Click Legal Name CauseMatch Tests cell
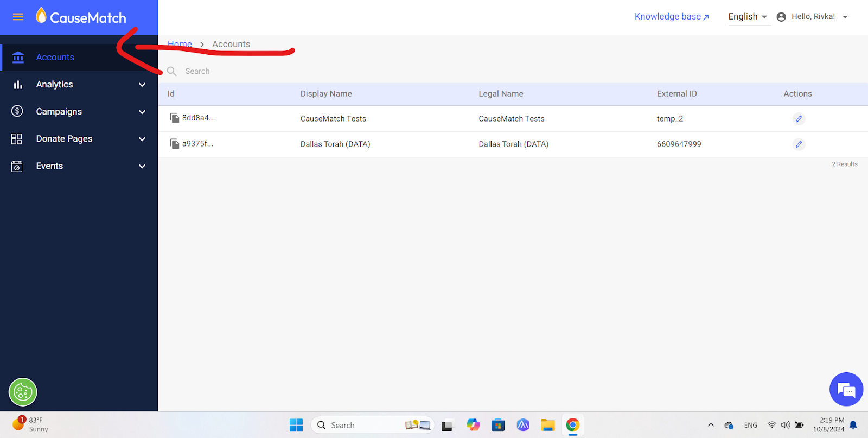The width and height of the screenshot is (868, 438). click(x=512, y=119)
